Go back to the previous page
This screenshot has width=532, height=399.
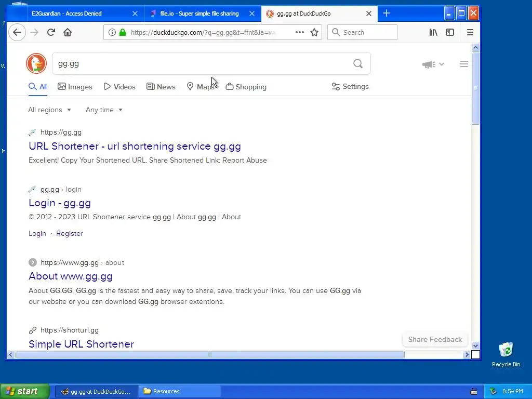17,32
